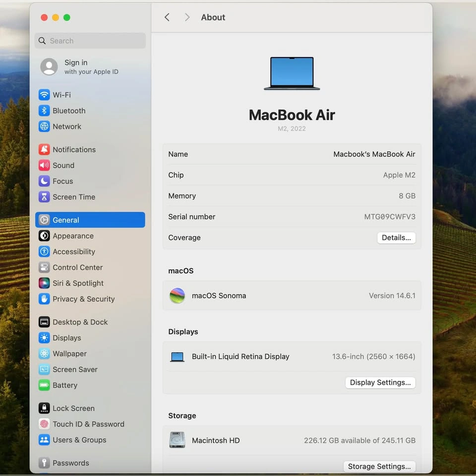Select the Network globe icon
The image size is (476, 476).
pos(44,126)
